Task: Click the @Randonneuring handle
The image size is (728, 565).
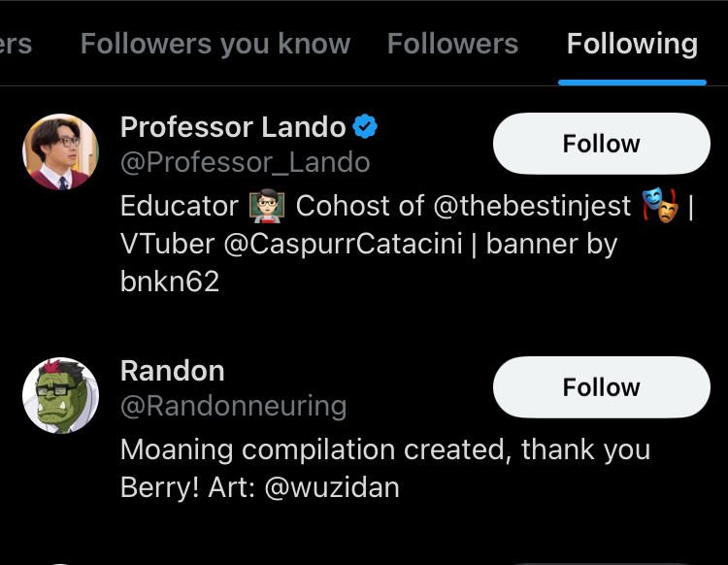Action: click(x=233, y=406)
